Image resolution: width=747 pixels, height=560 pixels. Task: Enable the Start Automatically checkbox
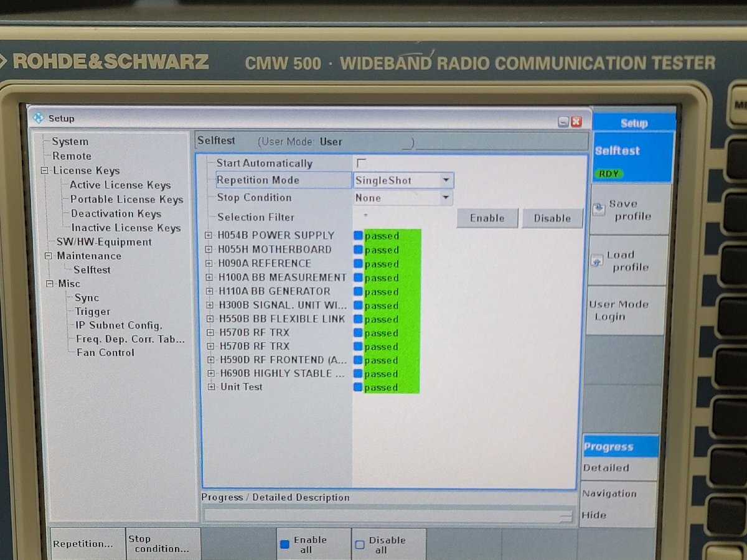(360, 162)
